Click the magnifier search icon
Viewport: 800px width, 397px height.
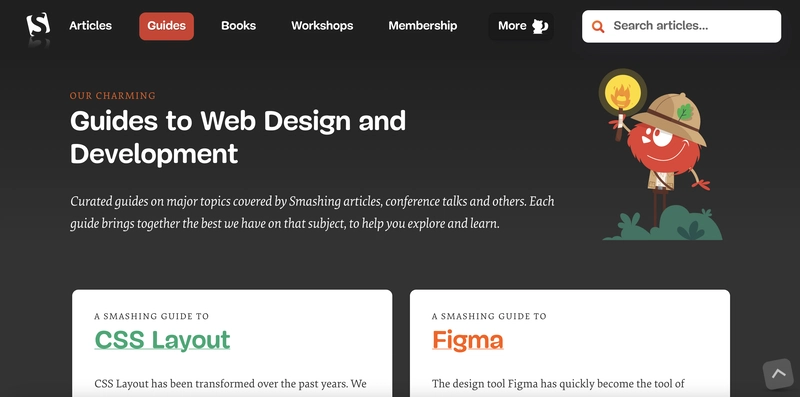tap(598, 27)
